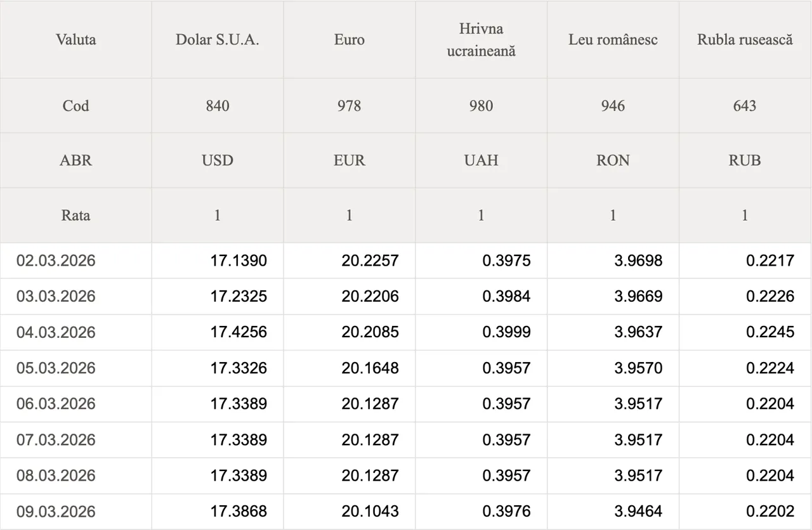Select the currency code 643 cell
The image size is (812, 530).
click(x=745, y=106)
